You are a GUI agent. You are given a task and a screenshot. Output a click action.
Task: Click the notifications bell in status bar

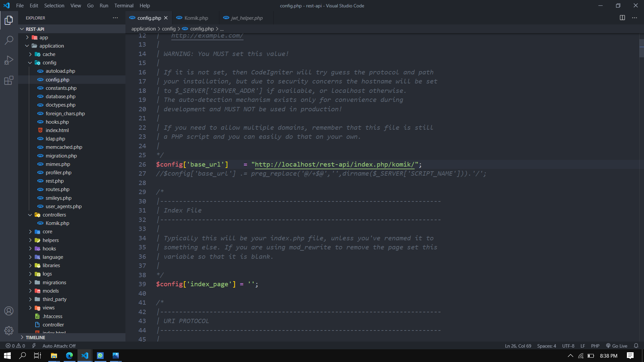pyautogui.click(x=636, y=346)
